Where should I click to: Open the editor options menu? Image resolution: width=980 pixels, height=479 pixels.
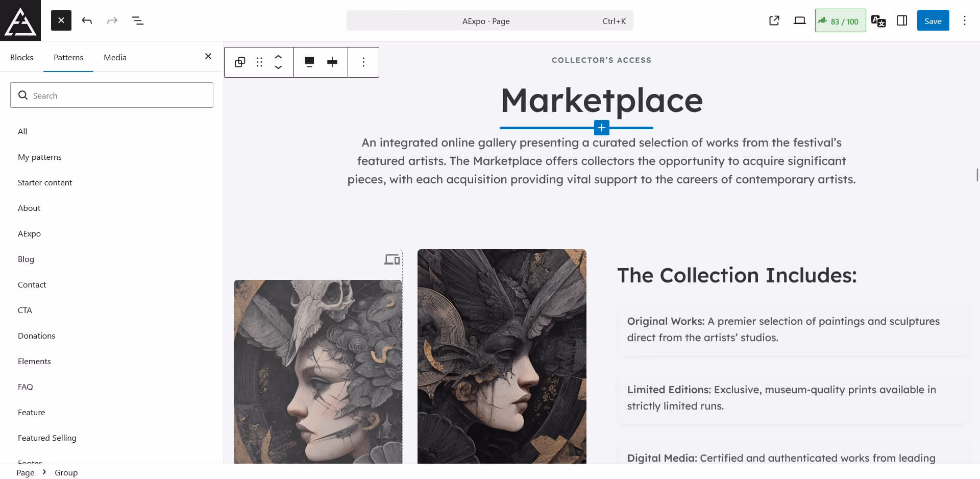pos(964,20)
